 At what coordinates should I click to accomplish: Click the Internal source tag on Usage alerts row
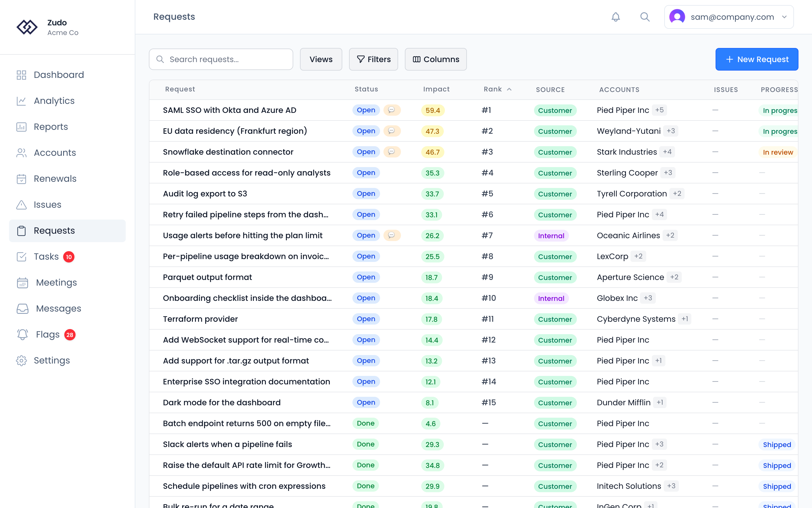coord(551,236)
